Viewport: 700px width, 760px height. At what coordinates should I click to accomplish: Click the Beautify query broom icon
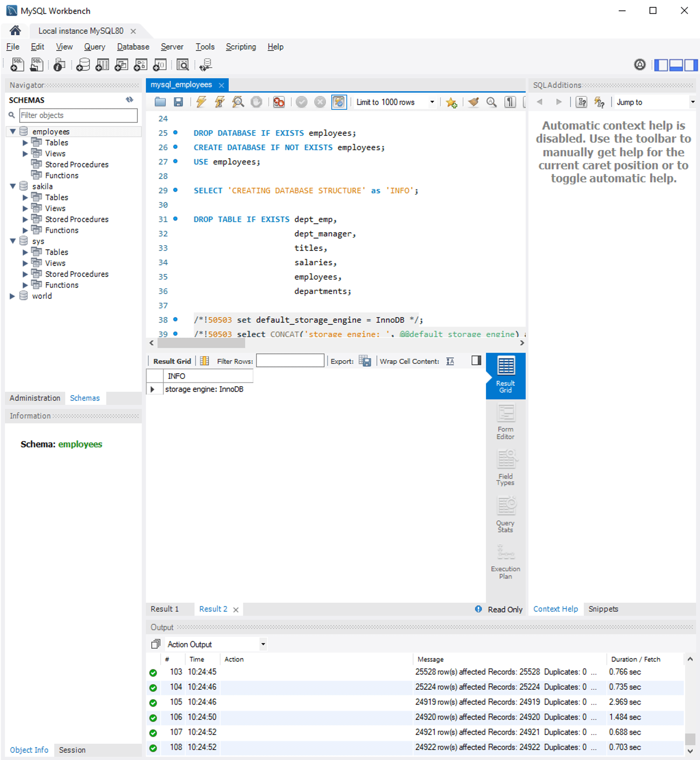(x=474, y=102)
